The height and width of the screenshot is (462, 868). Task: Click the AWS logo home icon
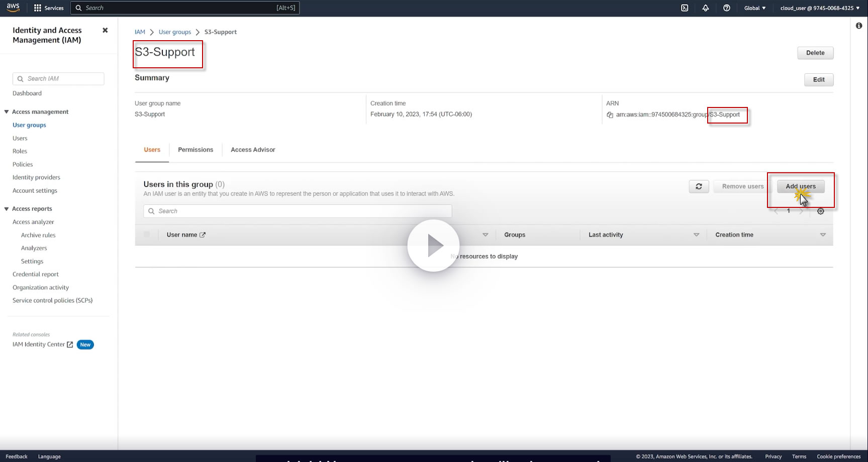(x=13, y=8)
